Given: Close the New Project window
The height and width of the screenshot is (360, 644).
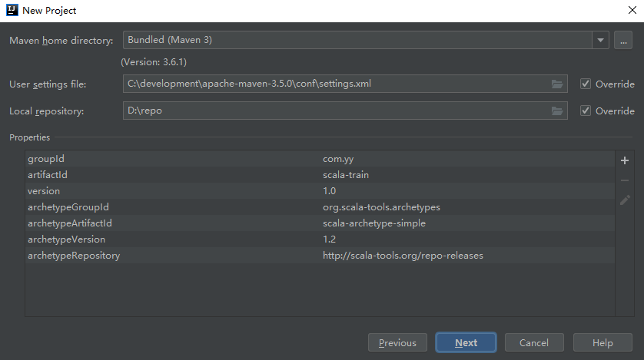Looking at the screenshot, I should click(x=631, y=11).
